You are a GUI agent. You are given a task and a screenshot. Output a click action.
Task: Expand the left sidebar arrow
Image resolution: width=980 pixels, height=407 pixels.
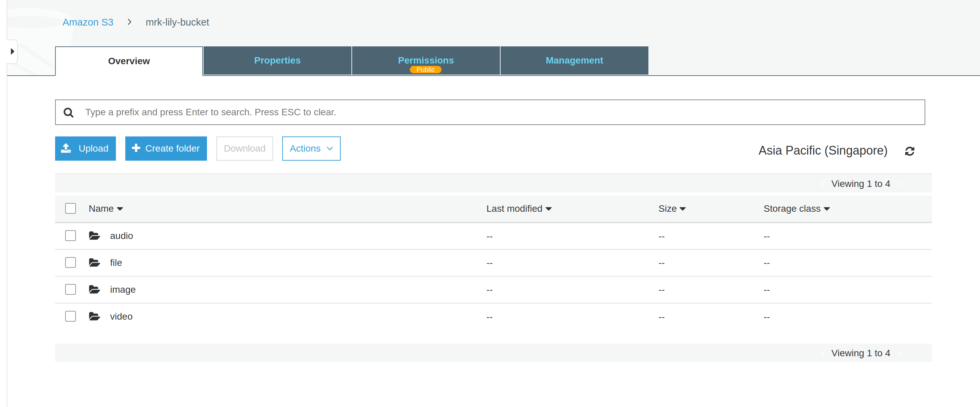point(12,51)
